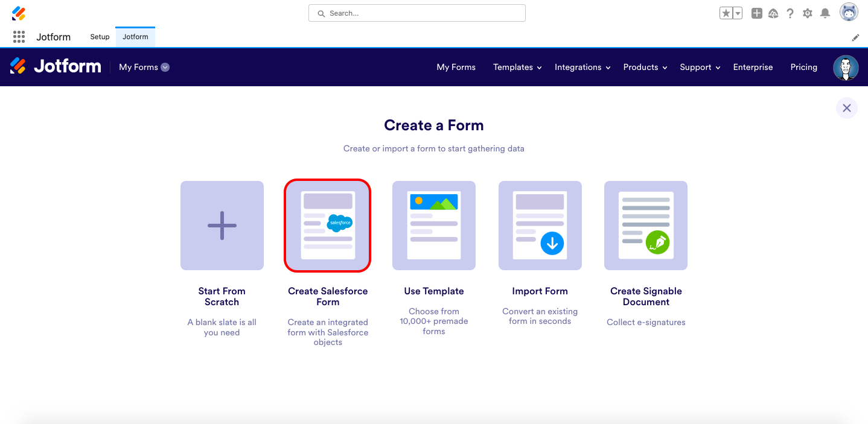
Task: Click the 'Create a Form' heading
Action: [434, 125]
